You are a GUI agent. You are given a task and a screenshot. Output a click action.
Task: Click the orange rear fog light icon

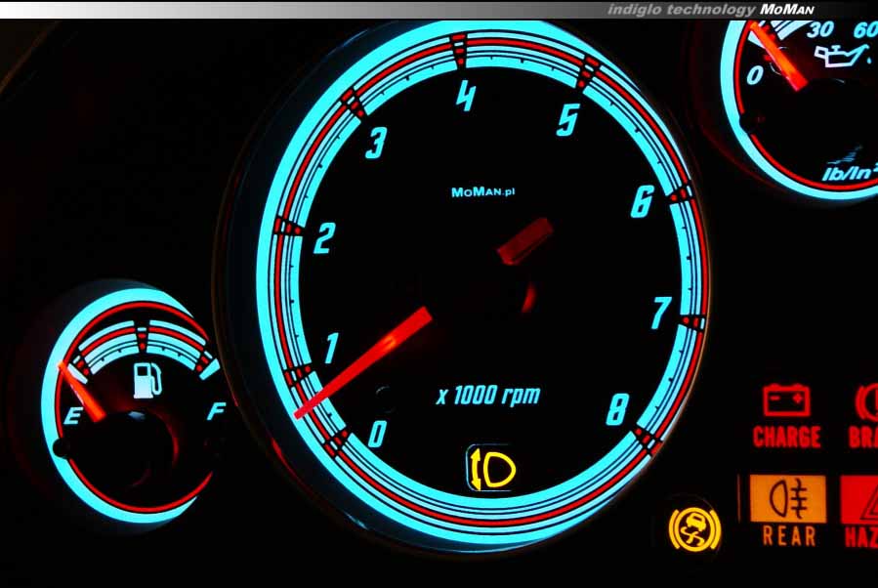pos(787,499)
